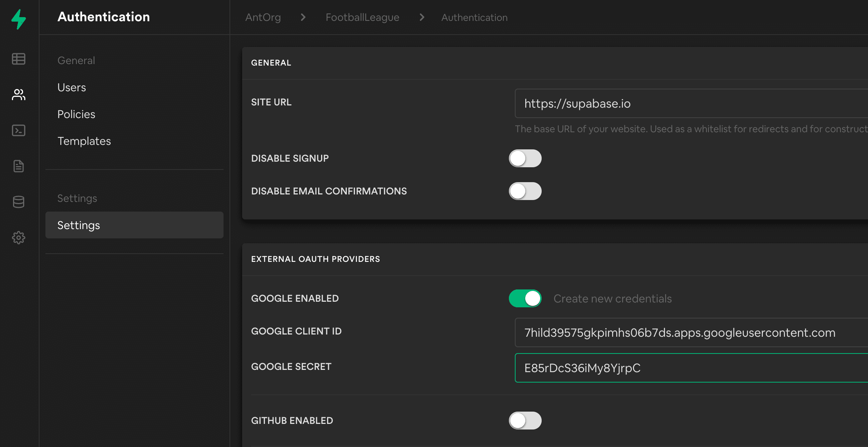Disable the Google Enabled toggle
Screen dimensions: 868x447
[525, 298]
